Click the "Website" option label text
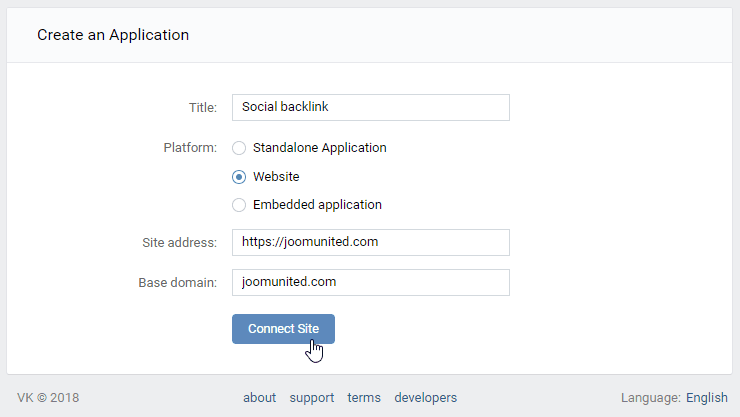 click(276, 177)
